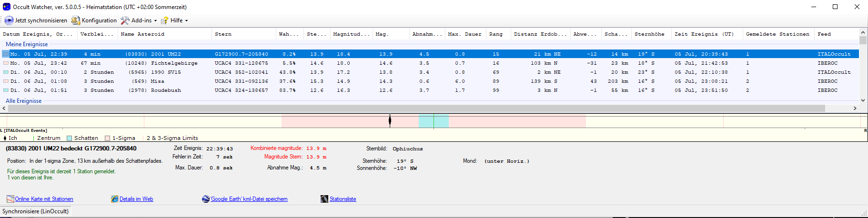Collapse the Meine Ereignisse group header
This screenshot has height=218, width=868.
tap(27, 44)
